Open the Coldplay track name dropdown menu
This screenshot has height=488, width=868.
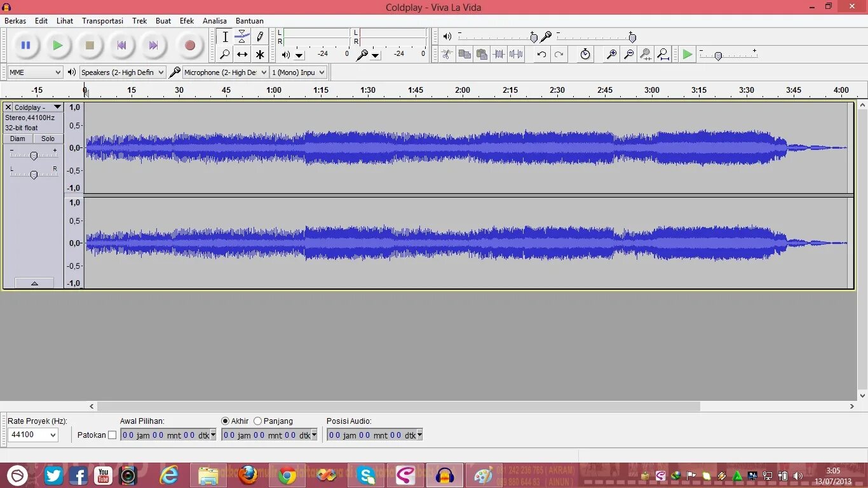pyautogui.click(x=38, y=107)
